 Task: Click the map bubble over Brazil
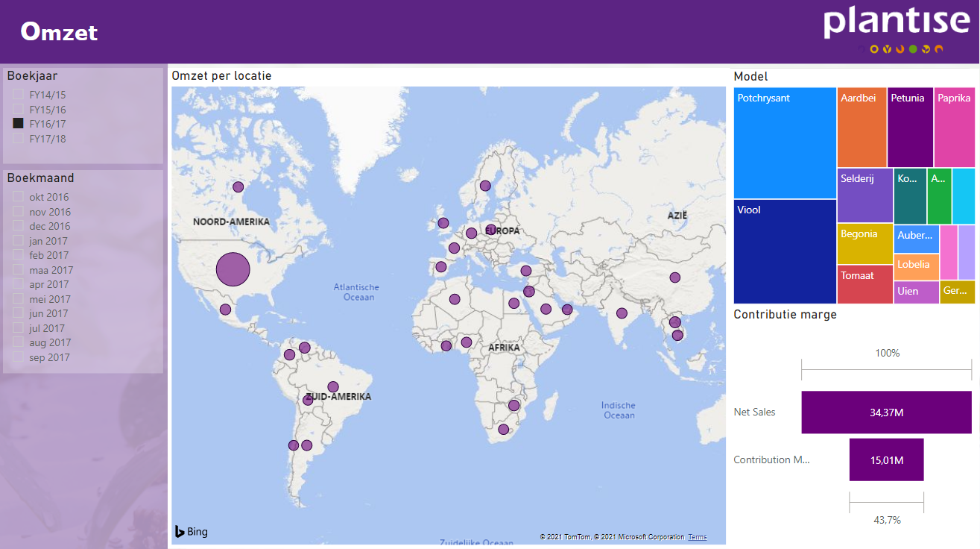coord(333,387)
